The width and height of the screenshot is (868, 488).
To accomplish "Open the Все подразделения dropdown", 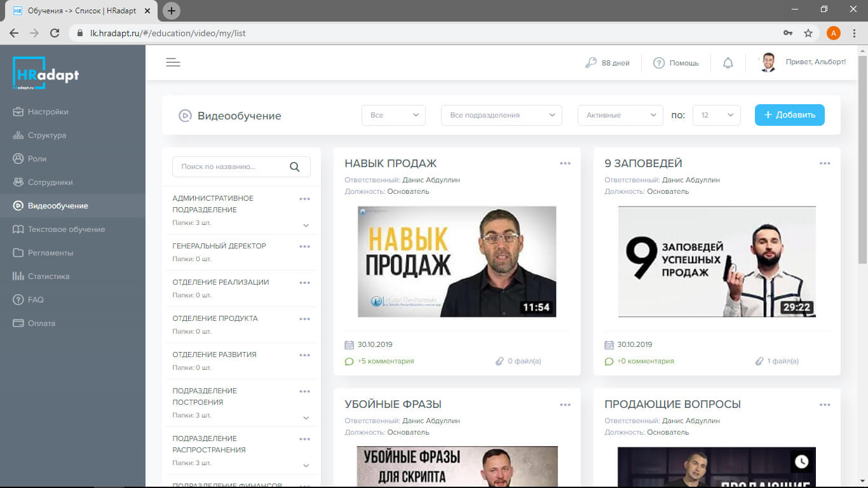I will click(x=501, y=115).
